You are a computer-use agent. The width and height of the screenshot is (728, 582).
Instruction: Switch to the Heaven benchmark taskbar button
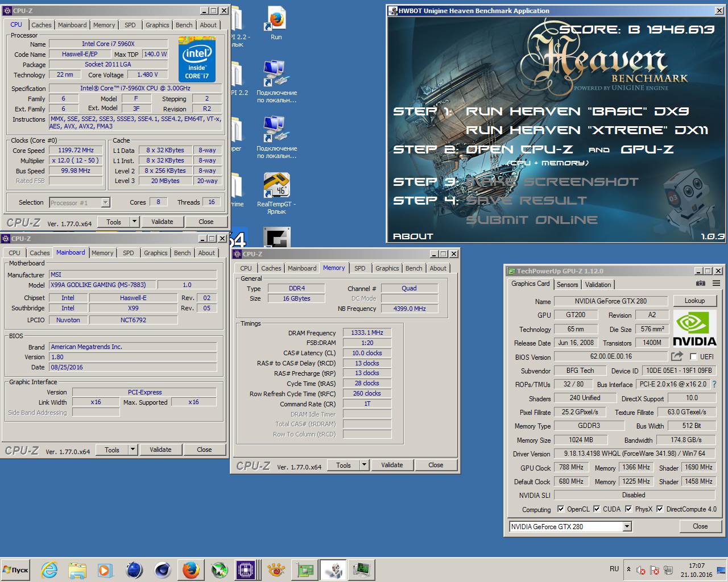tap(333, 569)
